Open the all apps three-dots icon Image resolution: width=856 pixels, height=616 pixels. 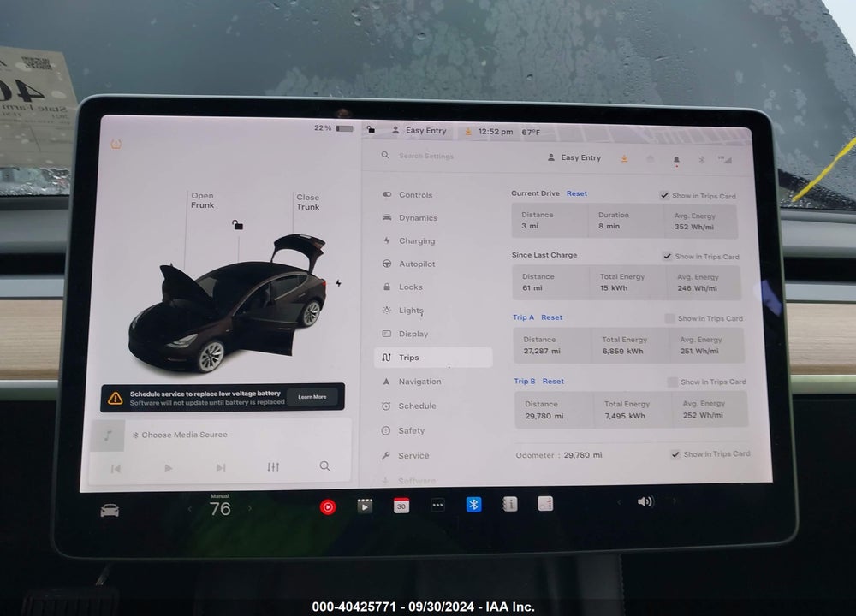[437, 505]
